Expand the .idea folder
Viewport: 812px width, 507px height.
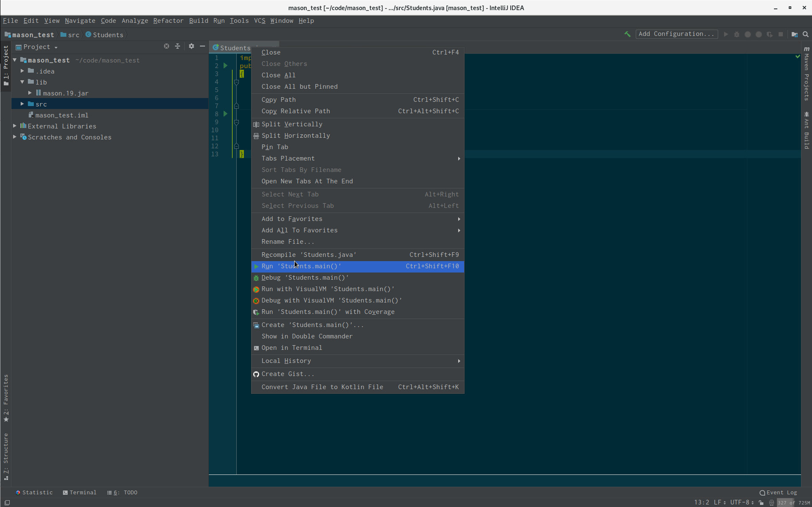(22, 71)
